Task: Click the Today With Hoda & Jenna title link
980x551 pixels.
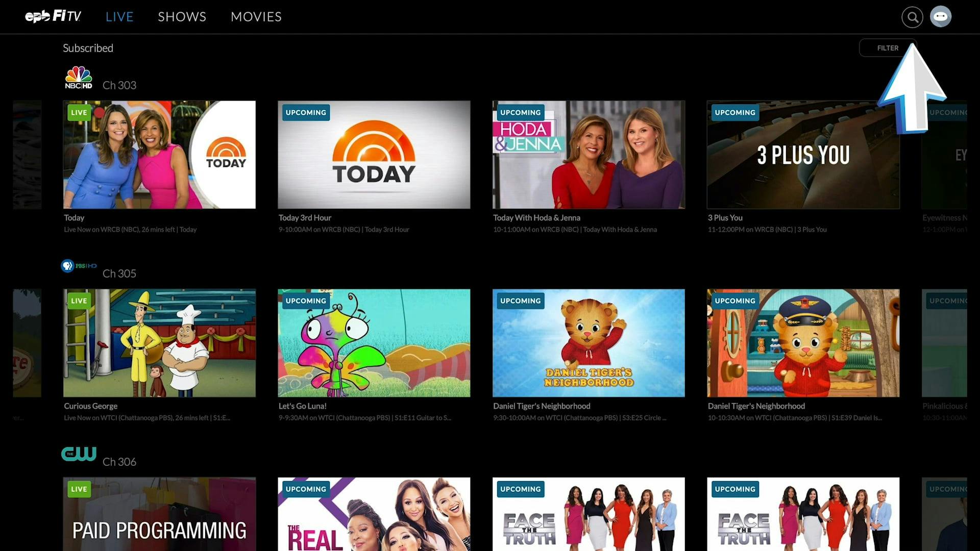Action: tap(536, 218)
